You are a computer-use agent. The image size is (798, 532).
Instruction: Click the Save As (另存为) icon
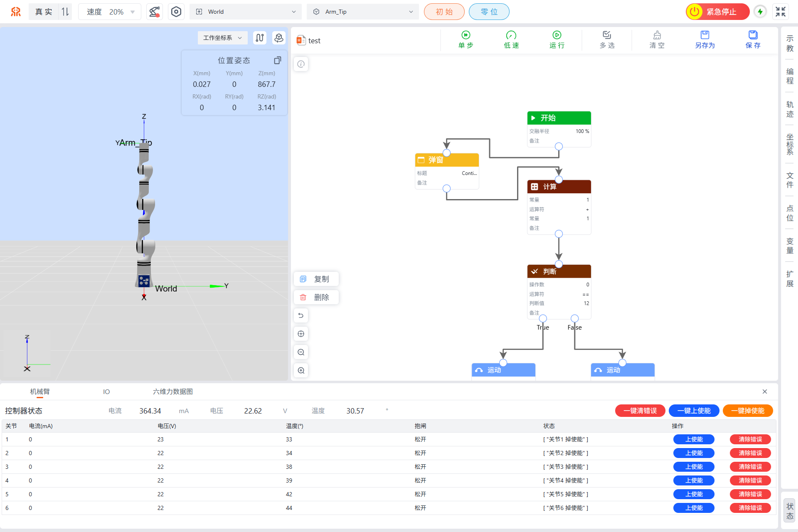click(x=704, y=35)
